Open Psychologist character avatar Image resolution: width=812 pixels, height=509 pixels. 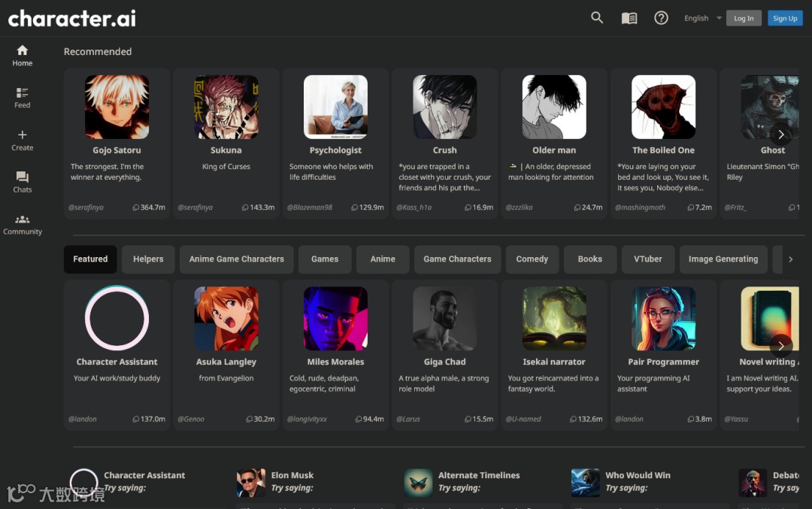[x=335, y=107]
